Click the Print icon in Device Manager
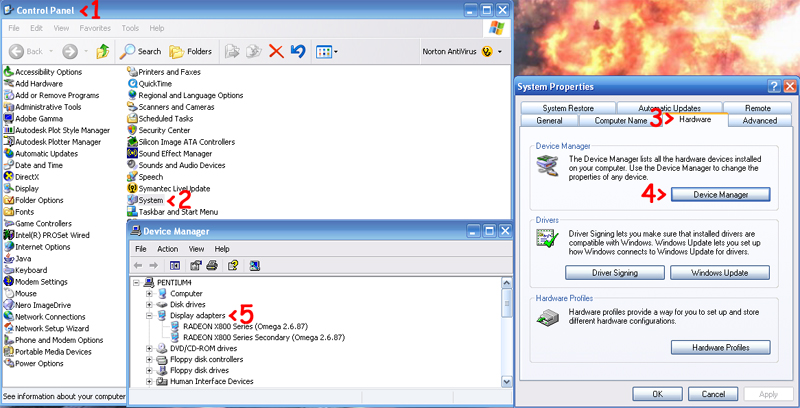800x408 pixels. coord(212,265)
